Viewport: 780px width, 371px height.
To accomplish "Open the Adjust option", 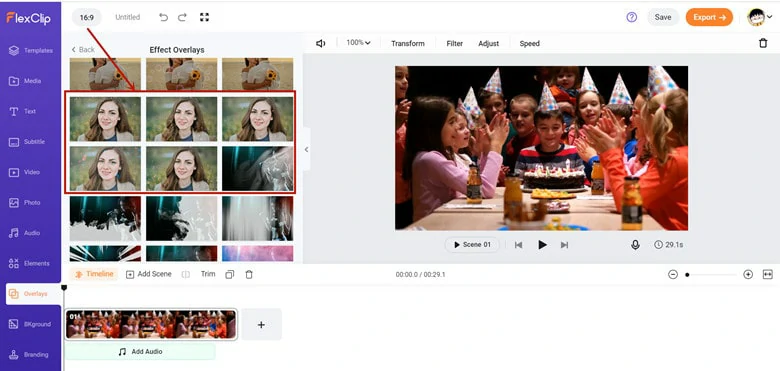I will coord(488,44).
